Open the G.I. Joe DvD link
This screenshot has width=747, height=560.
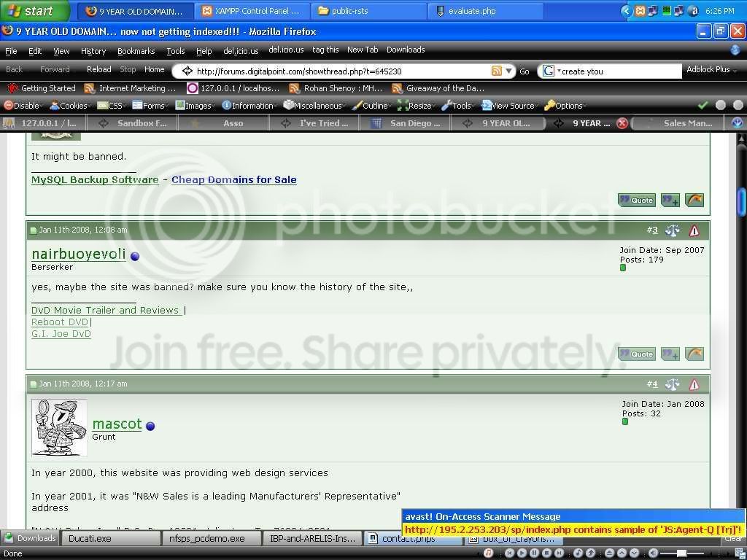[61, 334]
